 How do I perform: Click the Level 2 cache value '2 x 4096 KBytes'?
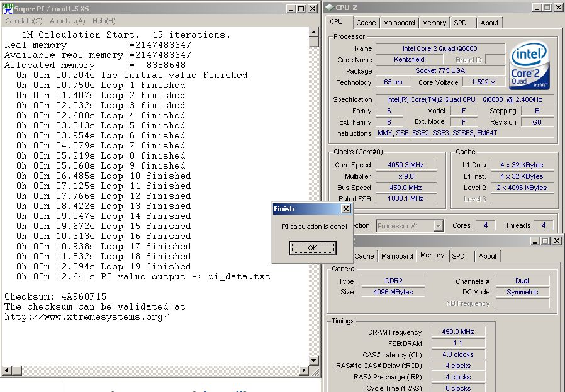[x=522, y=188]
